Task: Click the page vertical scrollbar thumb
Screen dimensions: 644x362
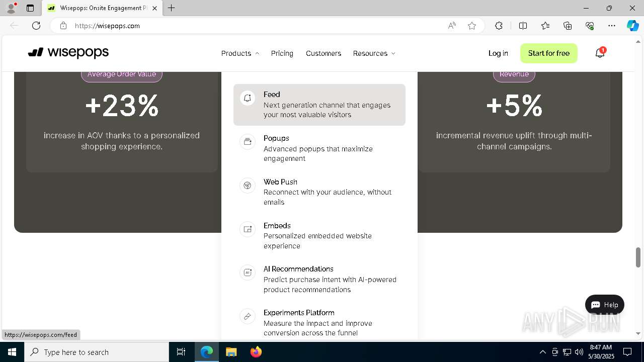Action: tap(638, 257)
